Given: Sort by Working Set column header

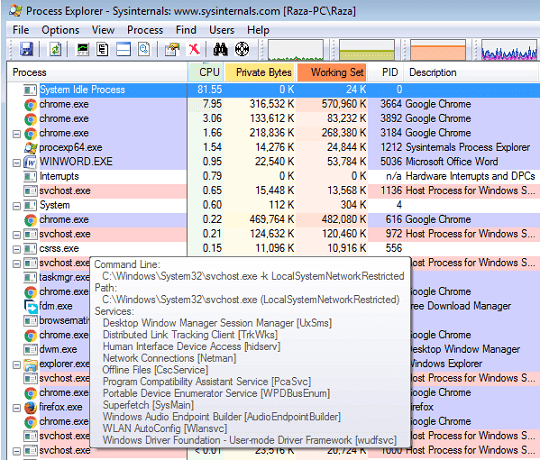Looking at the screenshot, I should (x=332, y=72).
